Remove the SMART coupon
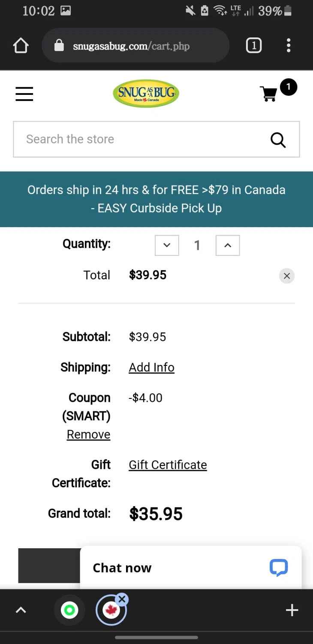The height and width of the screenshot is (644, 313). [88, 434]
